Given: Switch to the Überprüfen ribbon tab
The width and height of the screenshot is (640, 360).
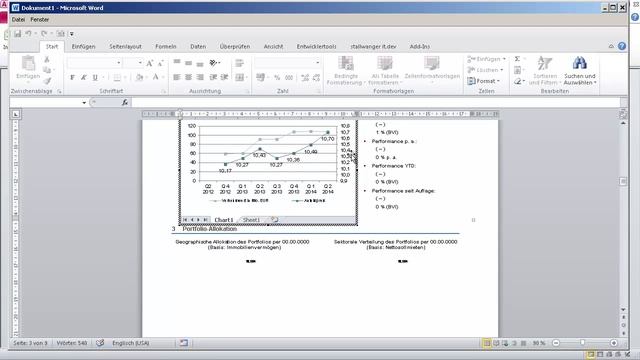Looking at the screenshot, I should 235,47.
